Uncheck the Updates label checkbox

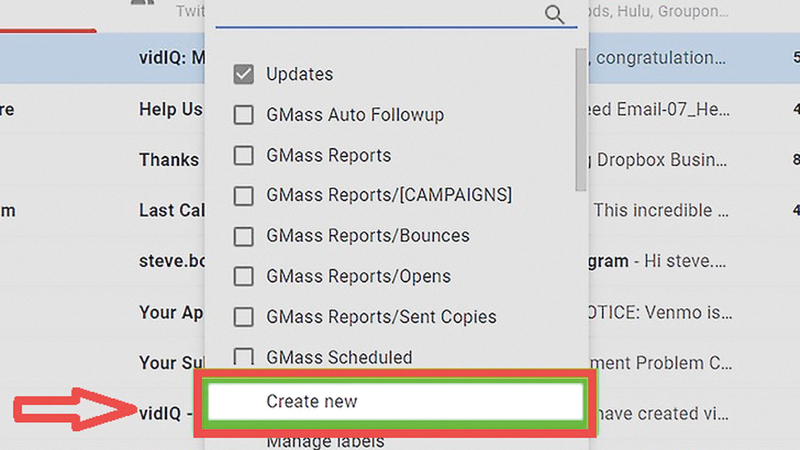pos(243,75)
